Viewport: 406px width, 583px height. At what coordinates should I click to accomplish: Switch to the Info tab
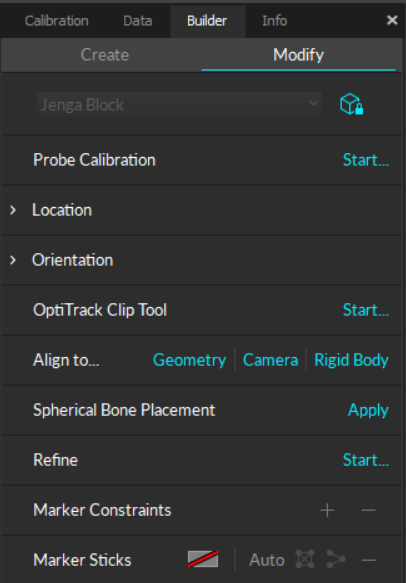click(274, 21)
